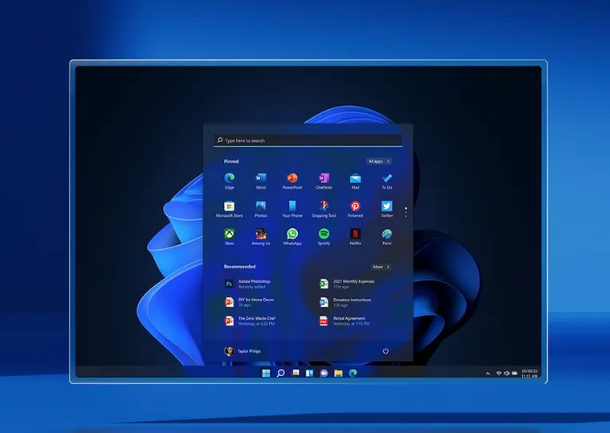This screenshot has width=610, height=433.
Task: Launch the Among Us game
Action: [x=261, y=237]
